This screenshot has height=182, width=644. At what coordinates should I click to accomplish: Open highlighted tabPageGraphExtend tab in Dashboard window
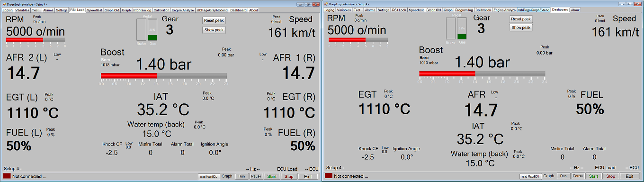click(x=534, y=9)
